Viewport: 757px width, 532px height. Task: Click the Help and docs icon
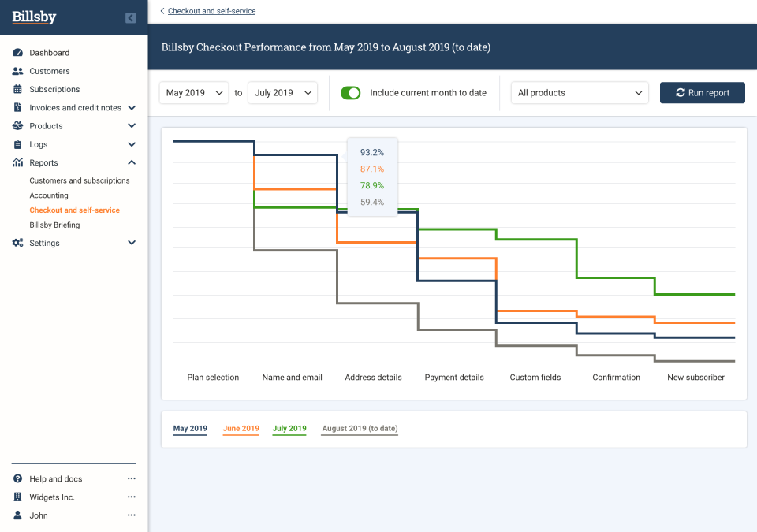(17, 478)
